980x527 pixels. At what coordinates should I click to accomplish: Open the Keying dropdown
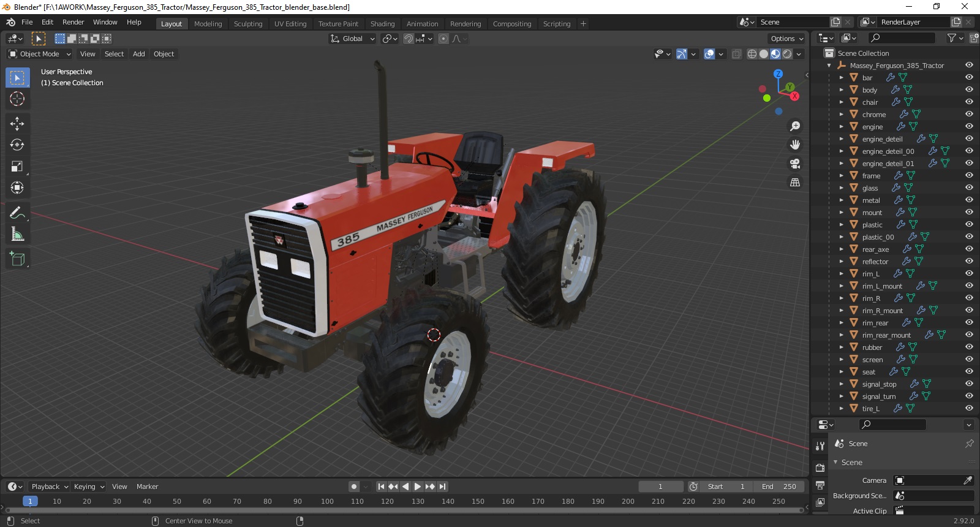89,487
